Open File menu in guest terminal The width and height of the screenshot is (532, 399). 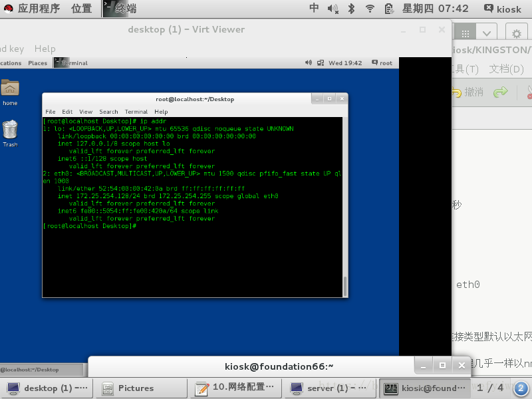click(x=51, y=112)
